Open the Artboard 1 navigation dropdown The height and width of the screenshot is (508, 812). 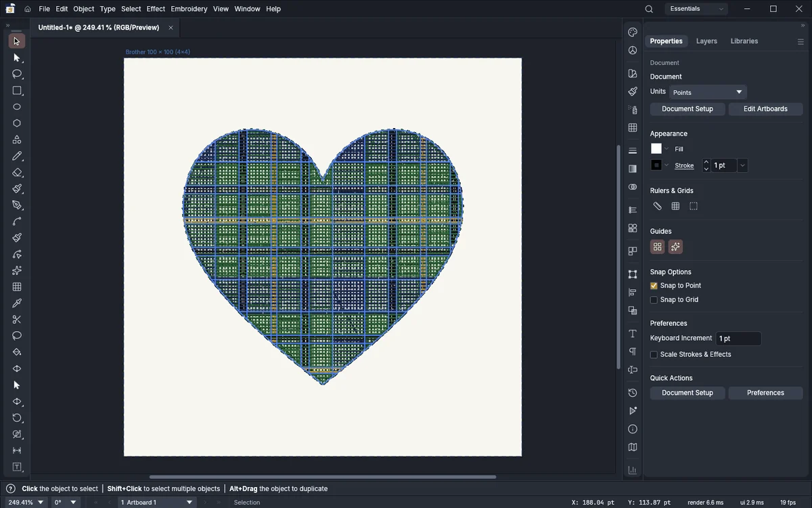click(157, 503)
